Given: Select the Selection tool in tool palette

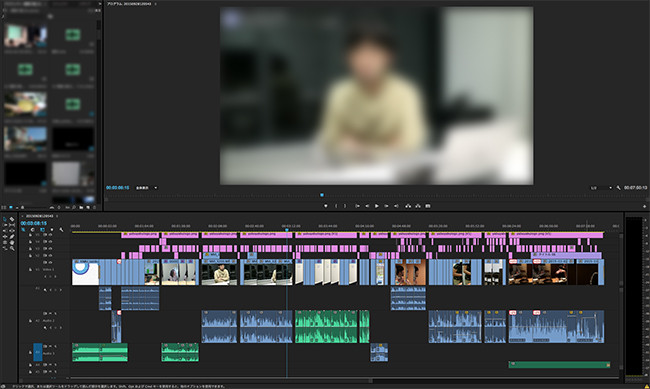Looking at the screenshot, I should pyautogui.click(x=5, y=219).
